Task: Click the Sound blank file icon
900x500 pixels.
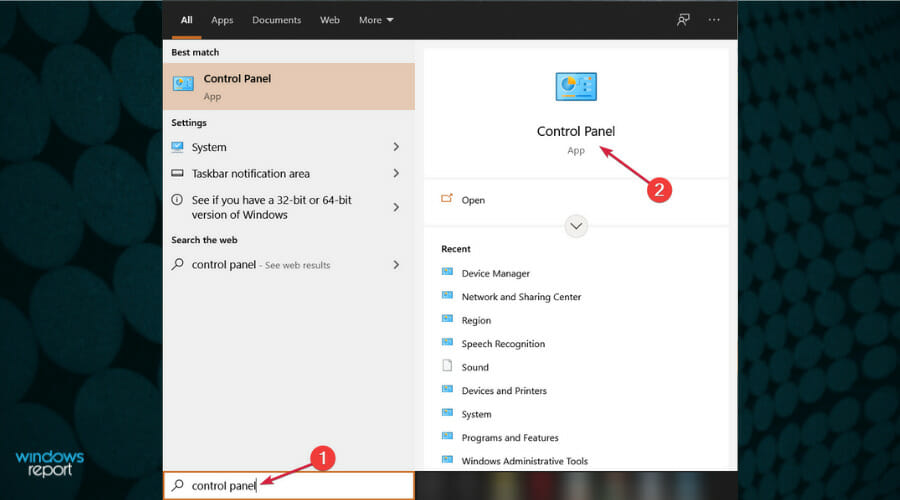Action: tap(447, 366)
